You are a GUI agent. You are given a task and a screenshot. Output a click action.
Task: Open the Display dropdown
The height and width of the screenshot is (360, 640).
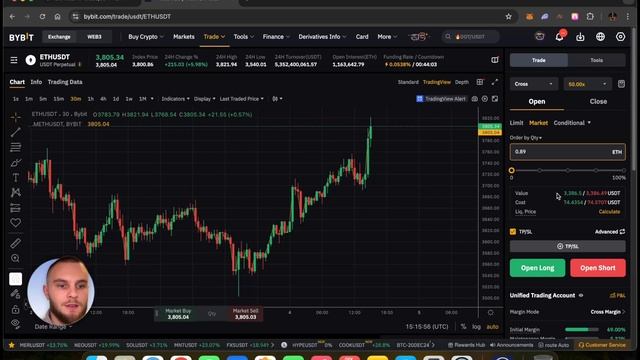[204, 99]
